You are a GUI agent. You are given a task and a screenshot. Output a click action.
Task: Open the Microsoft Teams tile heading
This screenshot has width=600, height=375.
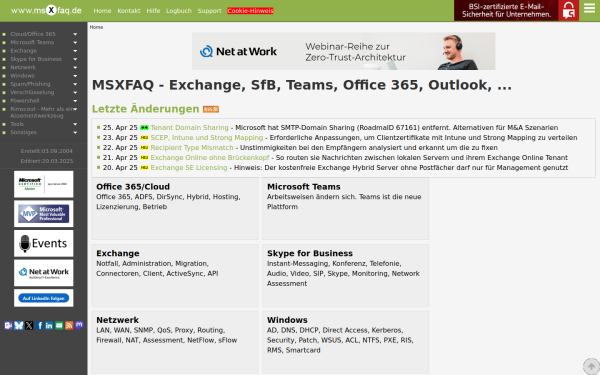[303, 187]
